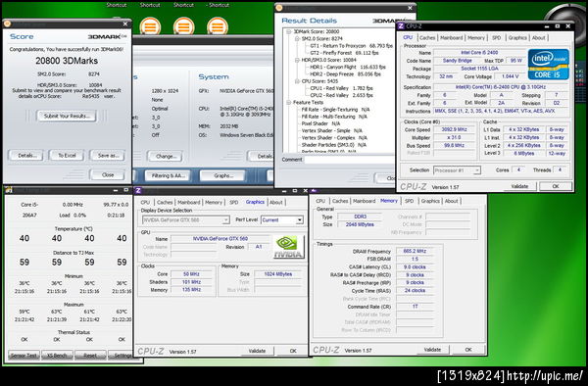The image size is (588, 386).
Task: Click NVIDIA GeForce GTX 560 GPU name field
Action: pyautogui.click(x=220, y=239)
